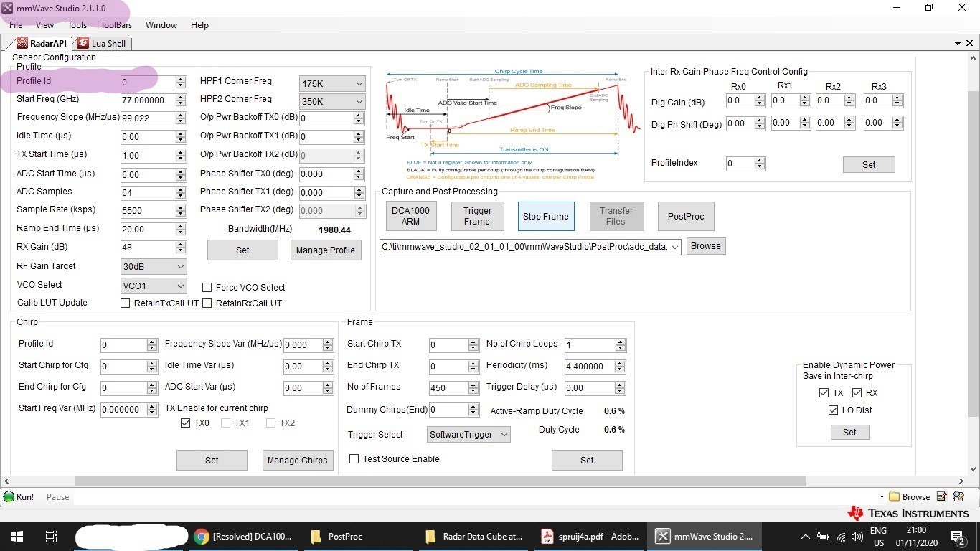
Task: Open the spruij4a.pdf Adobe taskbar window
Action: 590,536
